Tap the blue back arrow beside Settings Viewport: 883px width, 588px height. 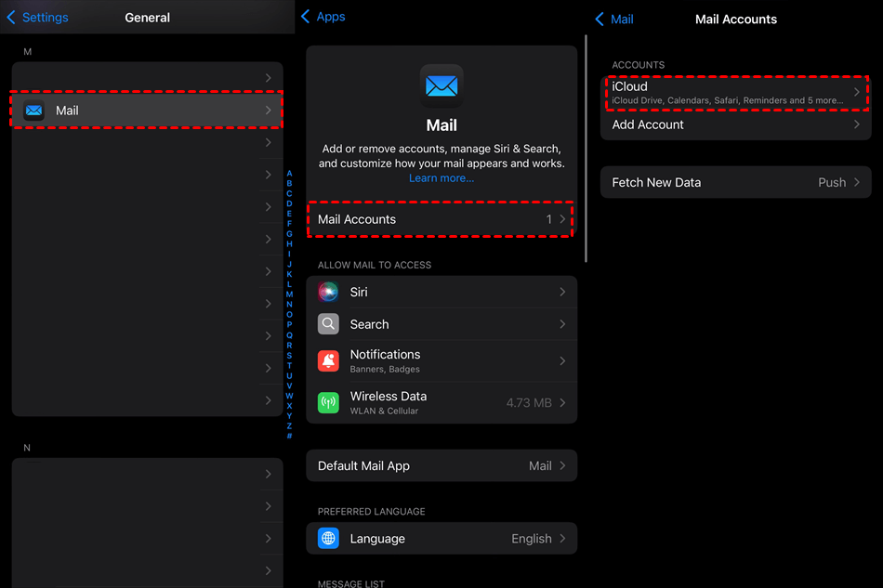coord(11,18)
